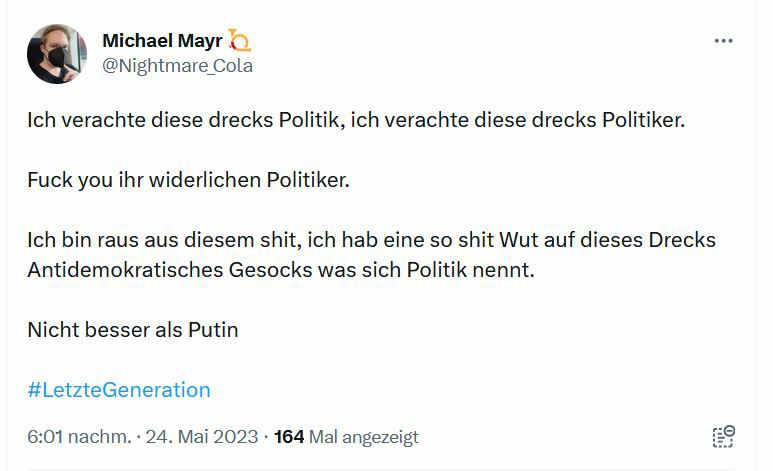Open Michael Mayr's profile picture

coord(57,53)
